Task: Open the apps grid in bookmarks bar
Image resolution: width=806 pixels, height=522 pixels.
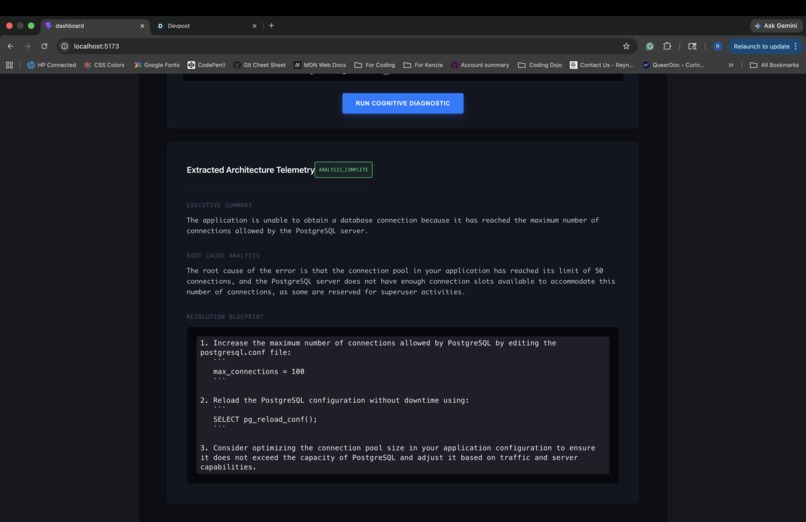Action: [x=9, y=65]
